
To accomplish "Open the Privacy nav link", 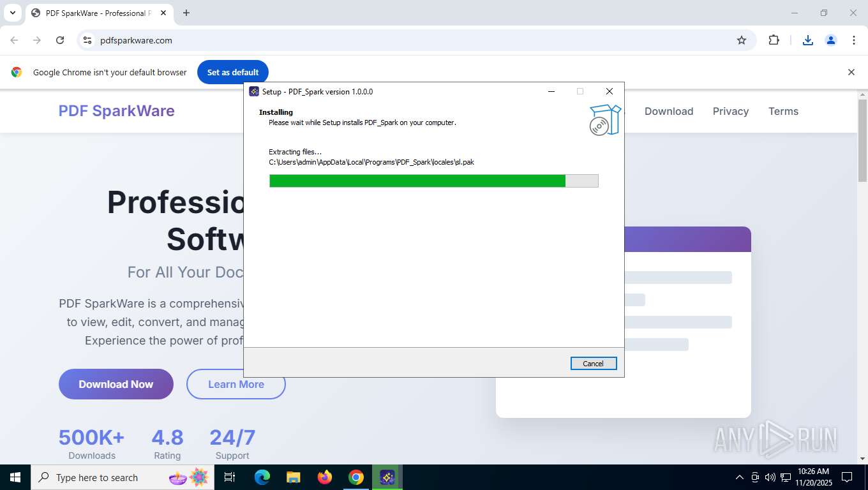I will pyautogui.click(x=730, y=111).
